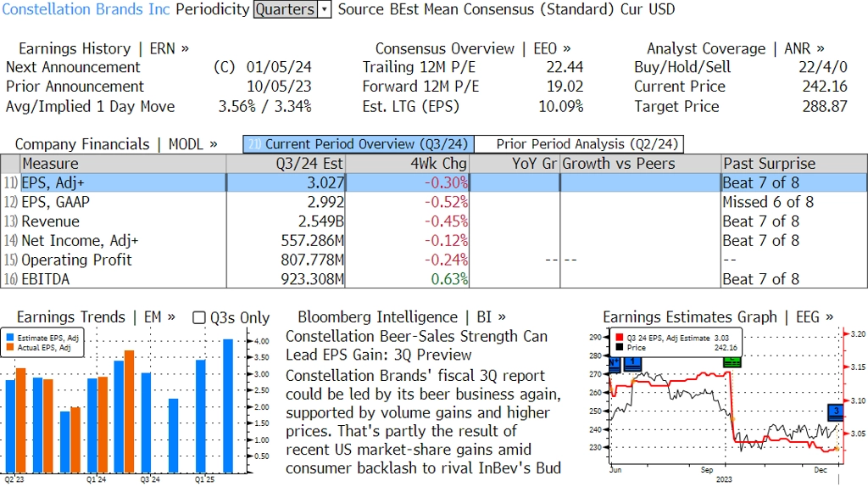868x487 pixels.
Task: Click the tallest Q1'25 estimate bar
Action: pyautogui.click(x=227, y=406)
